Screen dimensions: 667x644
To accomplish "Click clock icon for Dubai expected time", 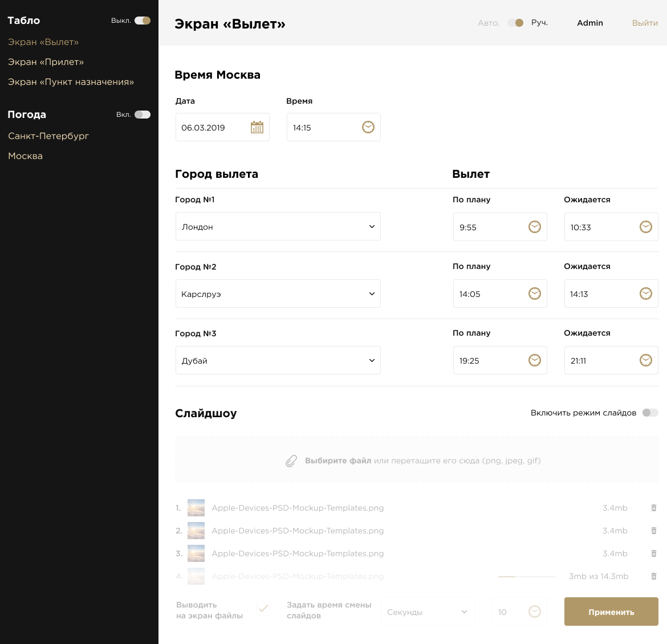I will (645, 360).
